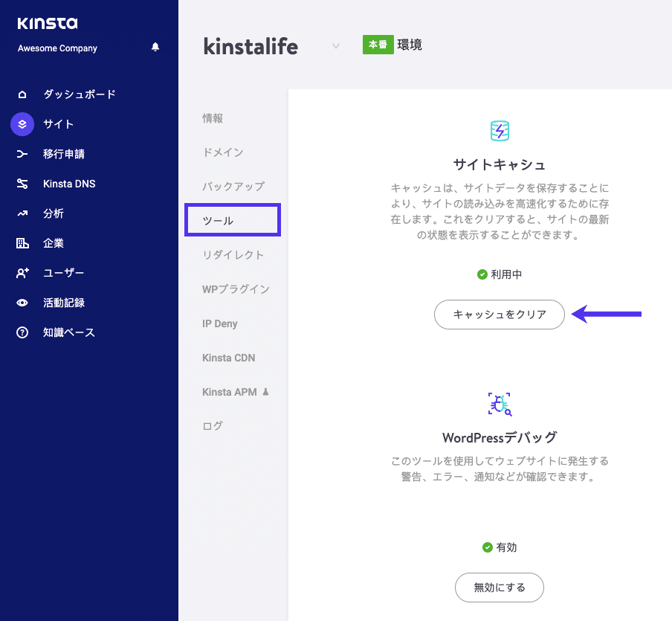Disable WordPressデバッグ with 無効にする

point(499,588)
